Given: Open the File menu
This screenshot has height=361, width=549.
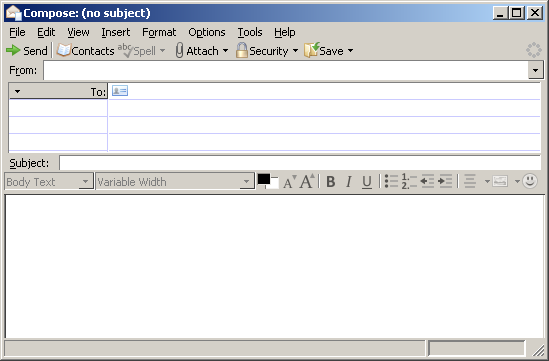Looking at the screenshot, I should pyautogui.click(x=17, y=32).
